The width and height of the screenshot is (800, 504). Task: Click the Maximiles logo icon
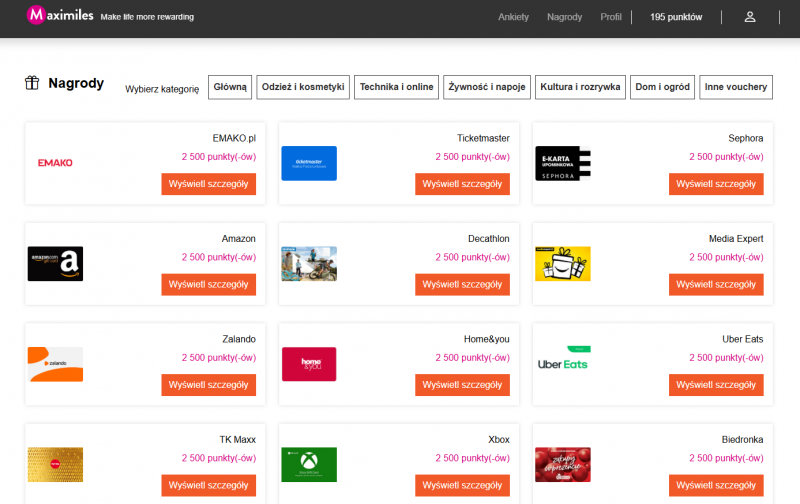pos(37,16)
